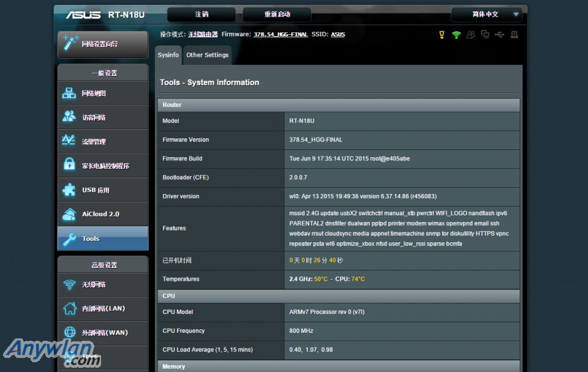The width and height of the screenshot is (588, 372).
Task: Click the overlapping screens status icon
Action: pyautogui.click(x=485, y=35)
